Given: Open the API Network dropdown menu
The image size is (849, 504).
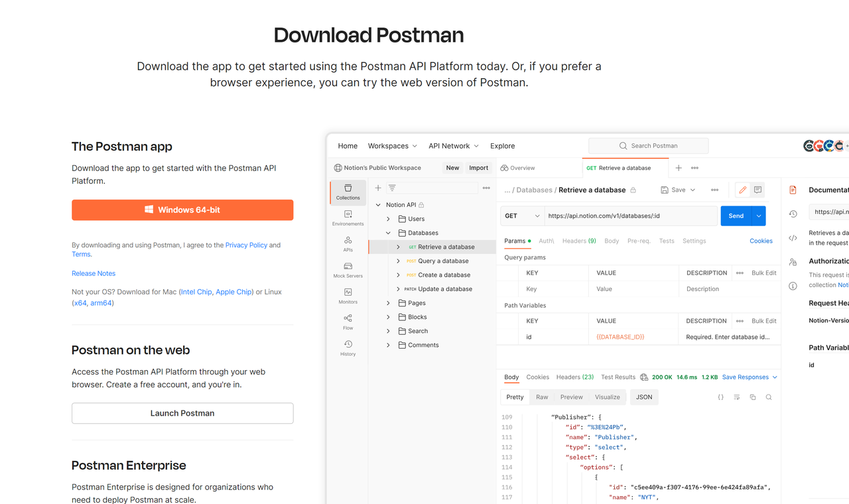Looking at the screenshot, I should coord(454,146).
